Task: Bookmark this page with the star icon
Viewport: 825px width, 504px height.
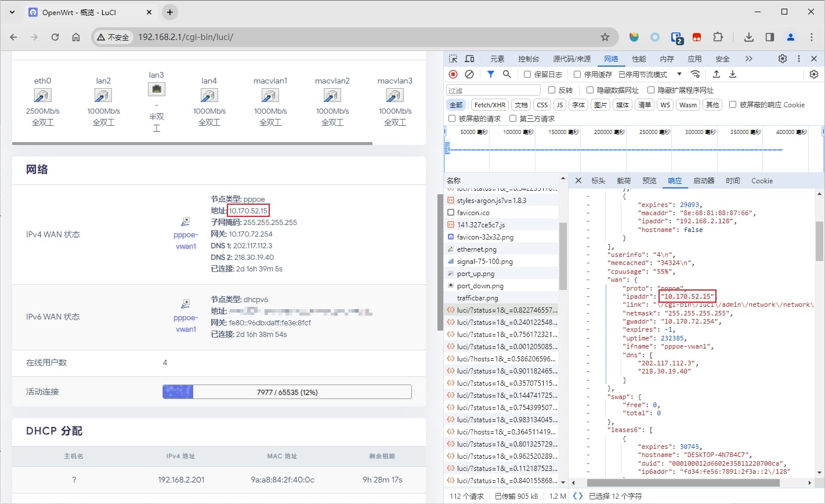Action: (x=605, y=37)
